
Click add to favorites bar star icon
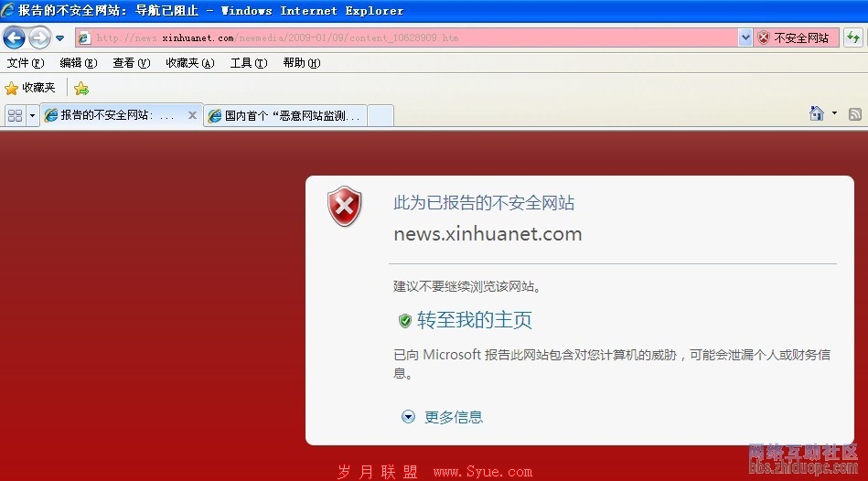80,88
